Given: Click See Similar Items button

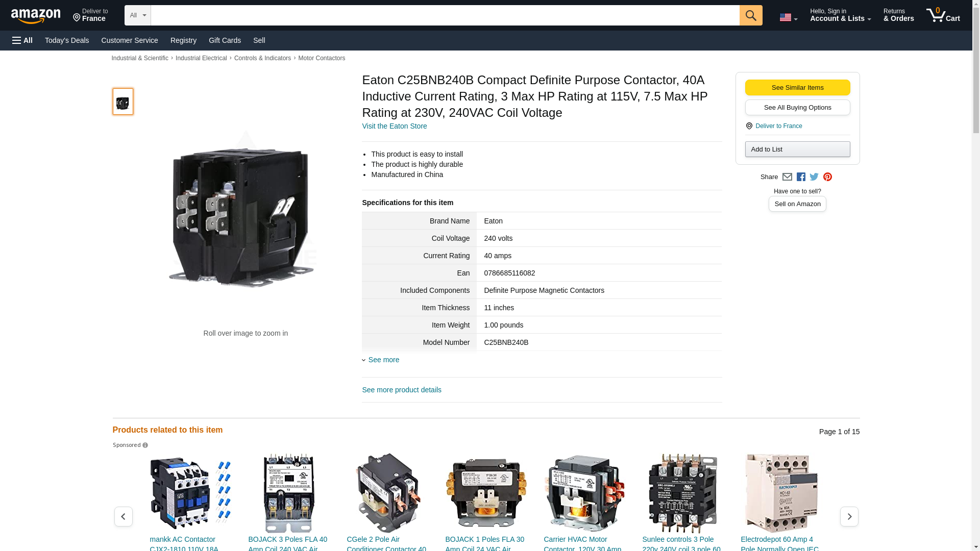Looking at the screenshot, I should 797,87.
